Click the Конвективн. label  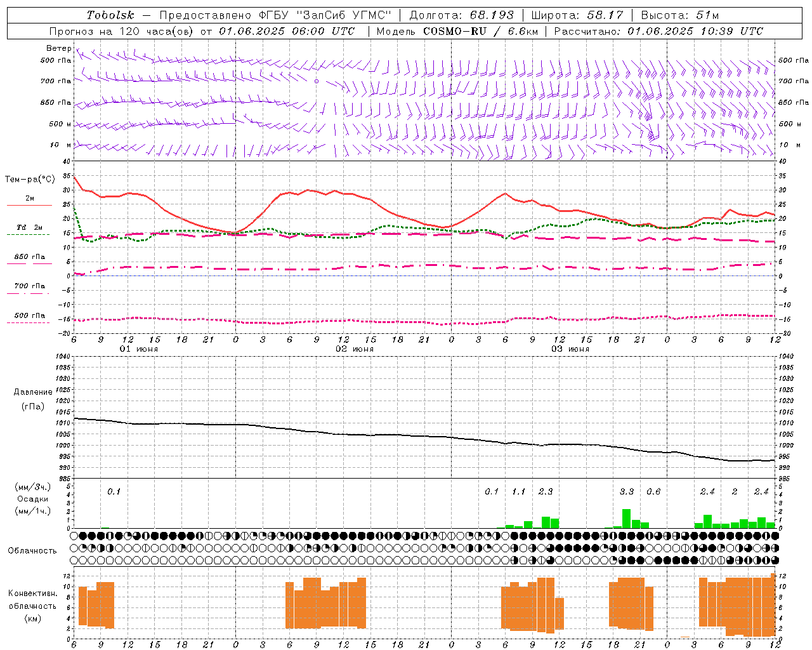pyautogui.click(x=32, y=594)
